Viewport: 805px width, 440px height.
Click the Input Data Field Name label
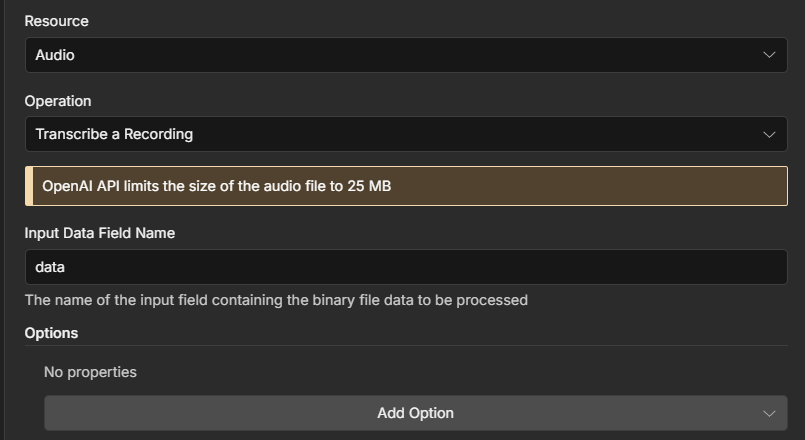[x=100, y=233]
